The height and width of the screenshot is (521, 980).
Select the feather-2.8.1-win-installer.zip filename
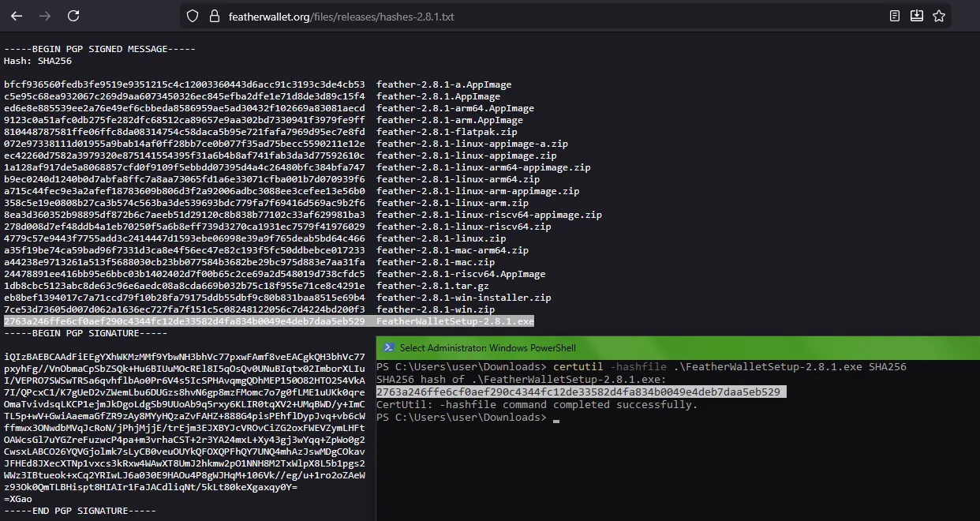tap(464, 298)
